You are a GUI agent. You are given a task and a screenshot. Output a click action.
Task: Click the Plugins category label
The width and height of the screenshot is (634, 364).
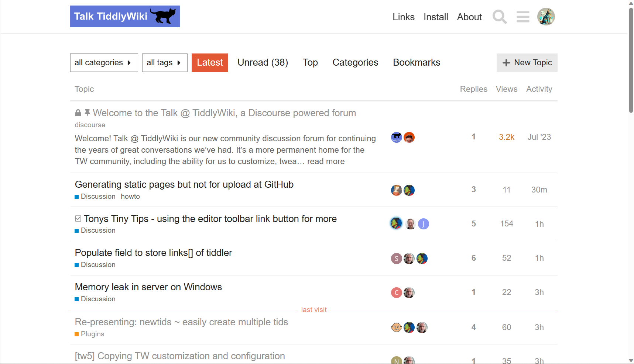point(89,334)
